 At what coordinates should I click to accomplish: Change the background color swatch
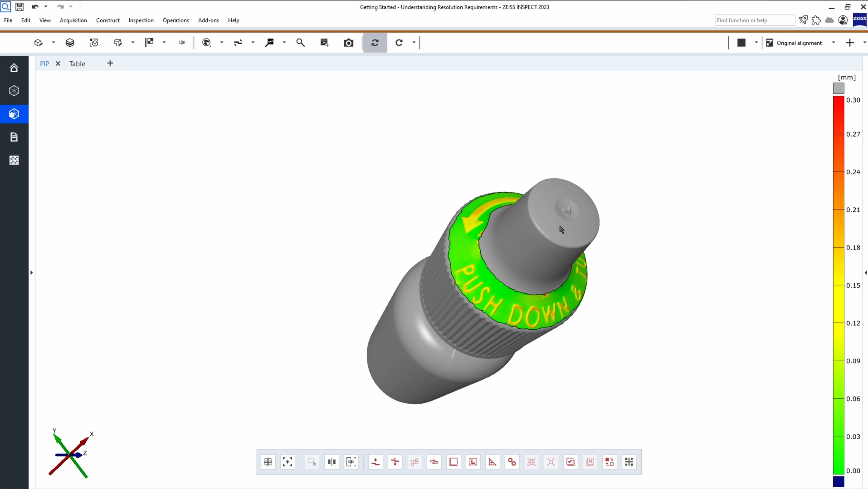pyautogui.click(x=741, y=43)
